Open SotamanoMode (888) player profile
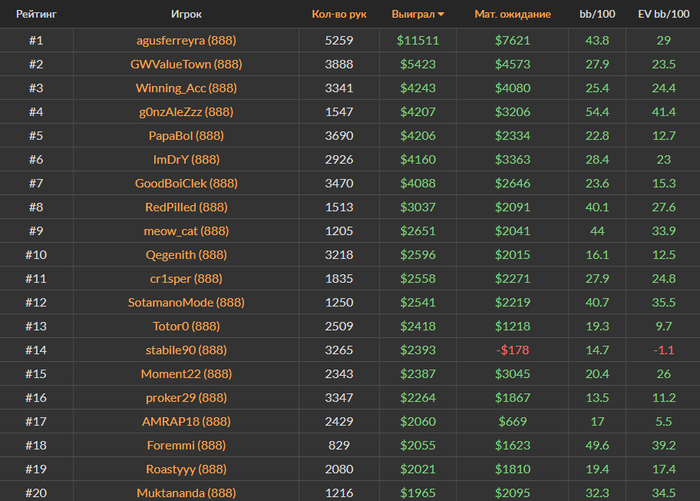The width and height of the screenshot is (700, 501). tap(186, 302)
